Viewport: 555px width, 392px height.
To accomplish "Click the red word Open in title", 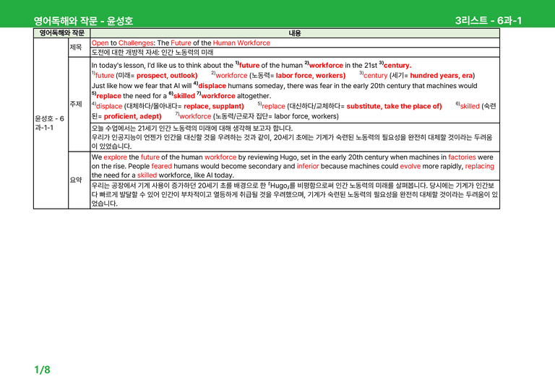I will [100, 43].
